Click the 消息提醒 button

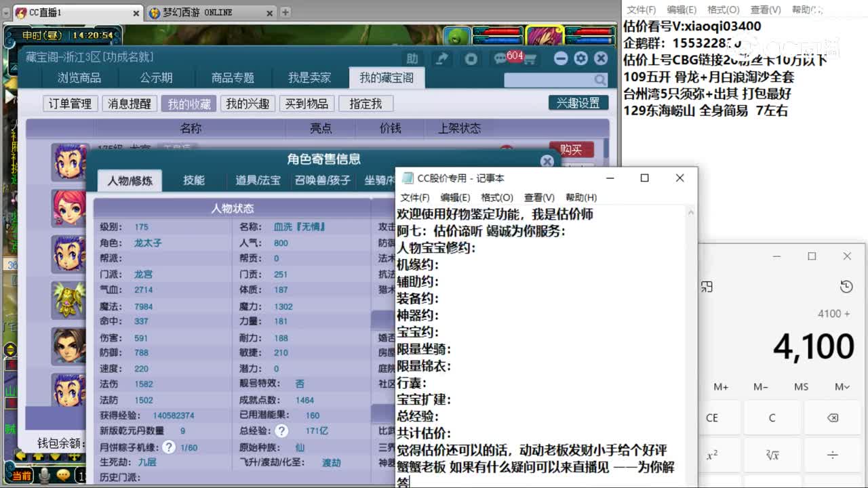pos(130,104)
